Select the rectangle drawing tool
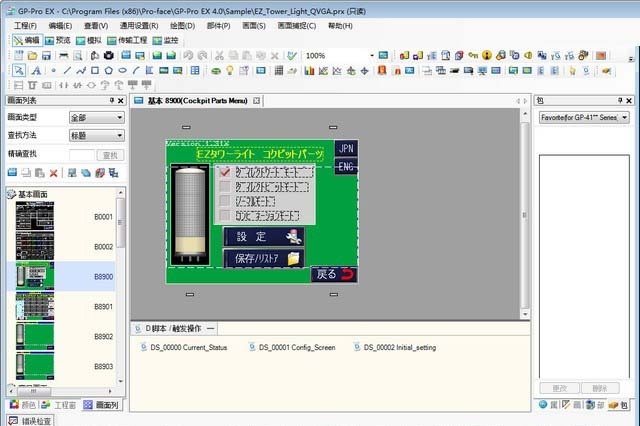 pyautogui.click(x=95, y=71)
